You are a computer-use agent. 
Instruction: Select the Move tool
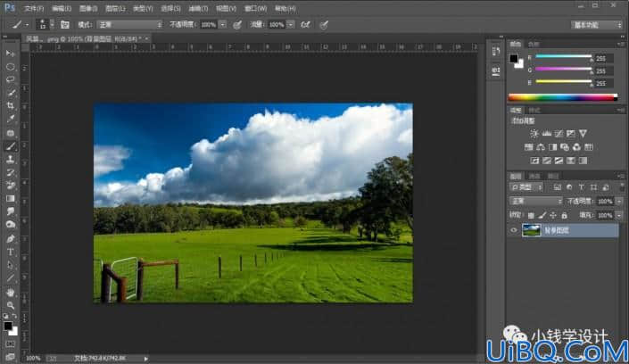(11, 54)
